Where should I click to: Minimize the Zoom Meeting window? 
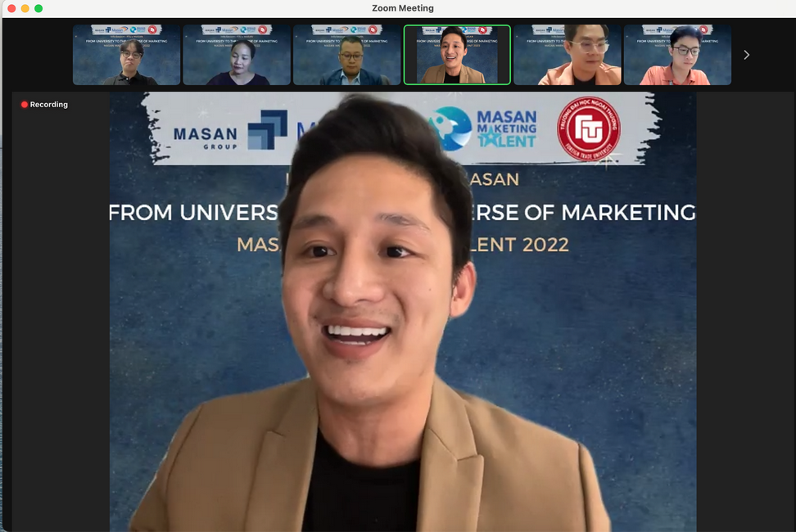25,8
